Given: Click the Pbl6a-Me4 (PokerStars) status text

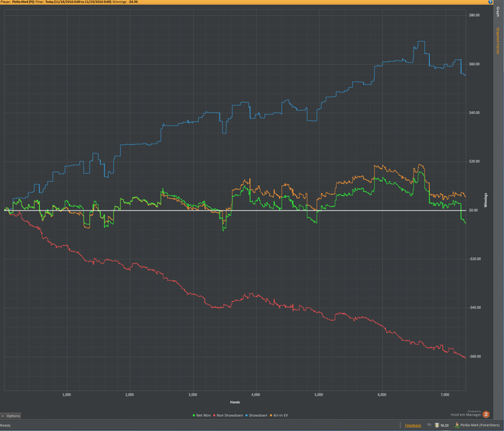Looking at the screenshot, I should pyautogui.click(x=480, y=425).
